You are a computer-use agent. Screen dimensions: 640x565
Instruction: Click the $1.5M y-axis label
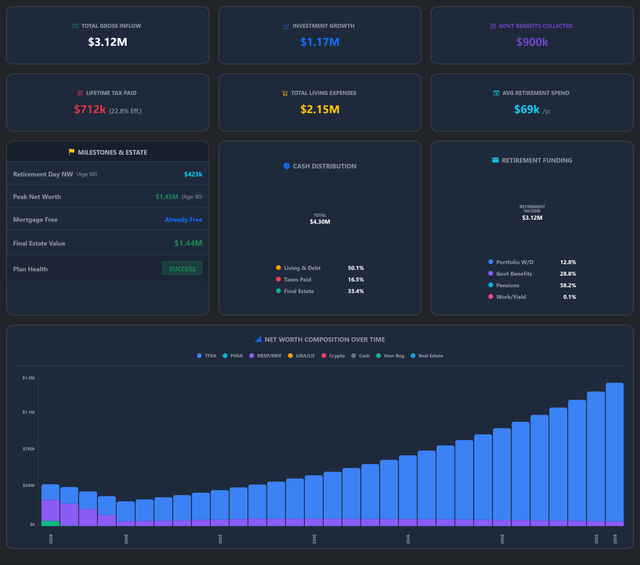[x=29, y=378]
